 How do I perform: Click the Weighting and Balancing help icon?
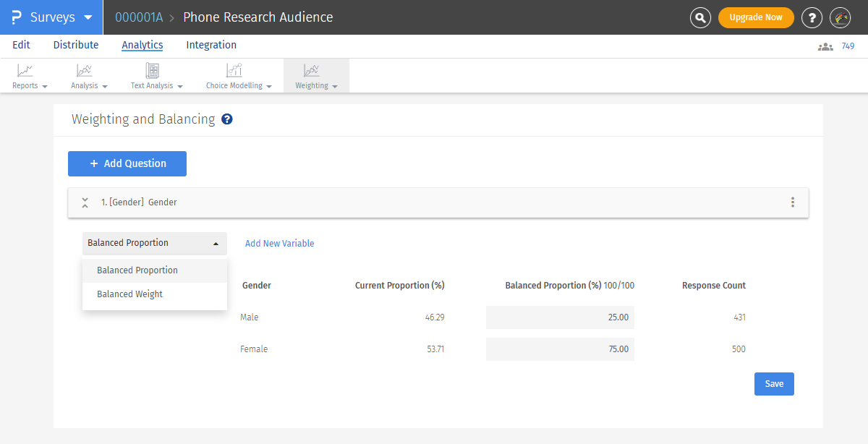(x=227, y=119)
